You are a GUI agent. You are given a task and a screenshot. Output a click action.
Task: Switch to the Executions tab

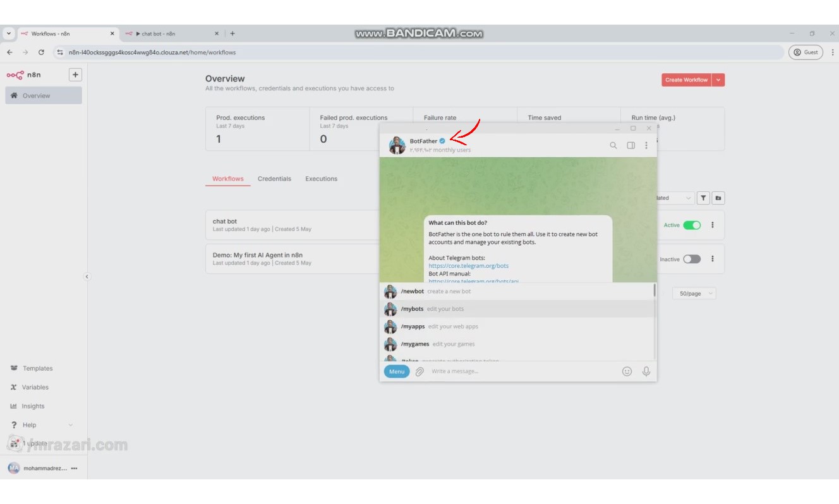click(321, 179)
